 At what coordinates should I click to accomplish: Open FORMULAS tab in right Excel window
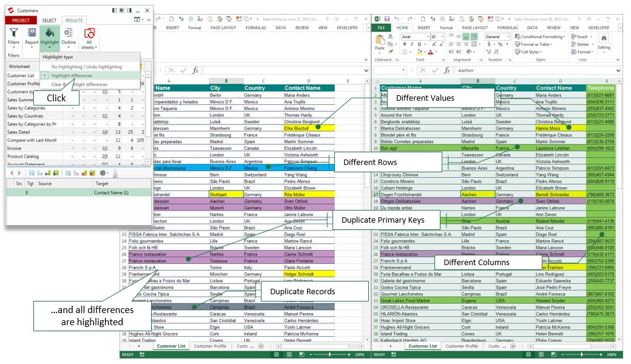click(507, 28)
